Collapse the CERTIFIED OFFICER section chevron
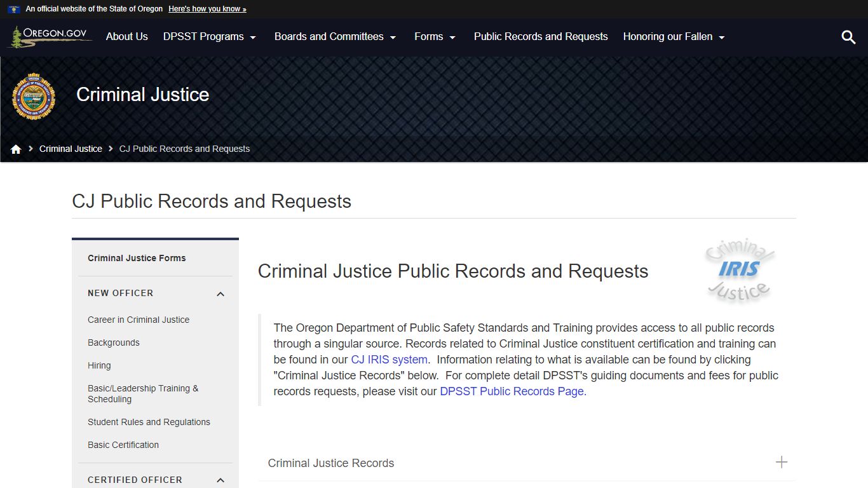 tap(220, 480)
